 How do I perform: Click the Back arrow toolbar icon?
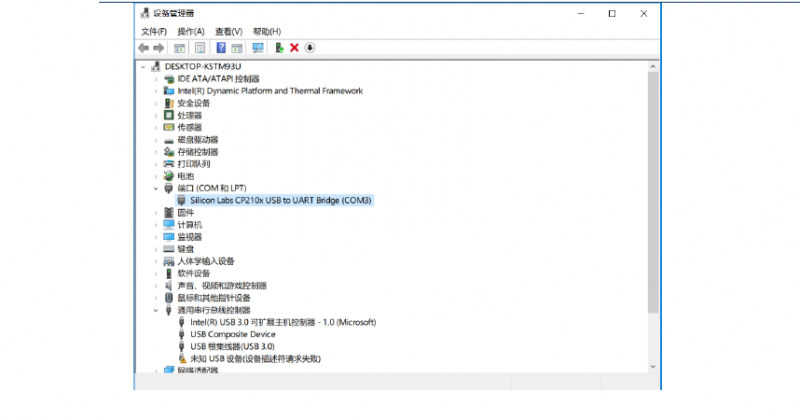point(144,47)
